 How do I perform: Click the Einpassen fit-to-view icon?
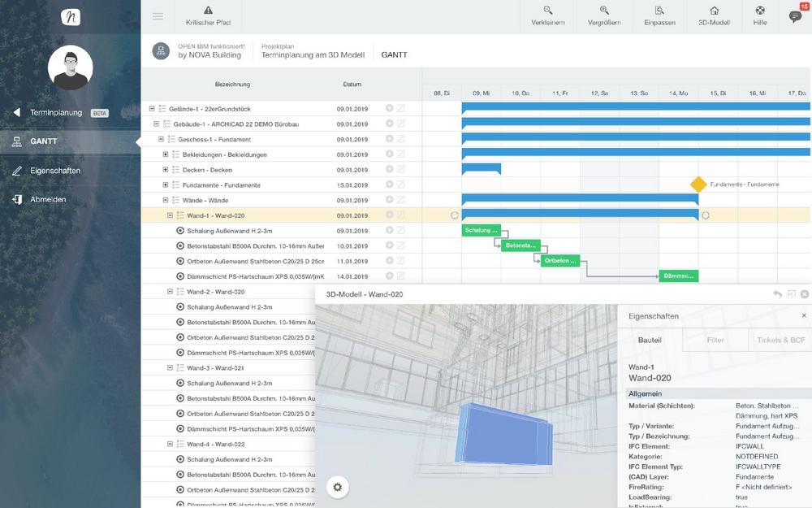coord(659,11)
